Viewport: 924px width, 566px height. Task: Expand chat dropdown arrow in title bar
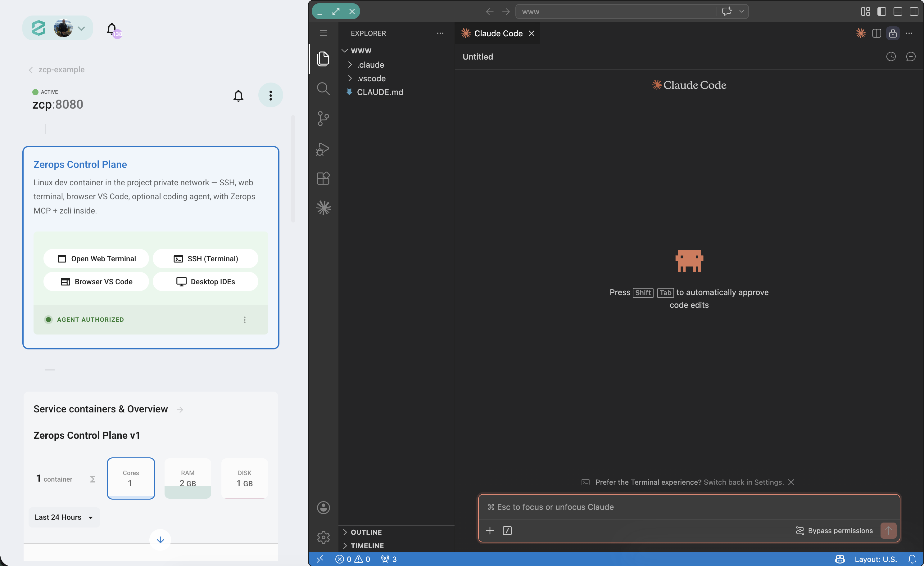[741, 11]
